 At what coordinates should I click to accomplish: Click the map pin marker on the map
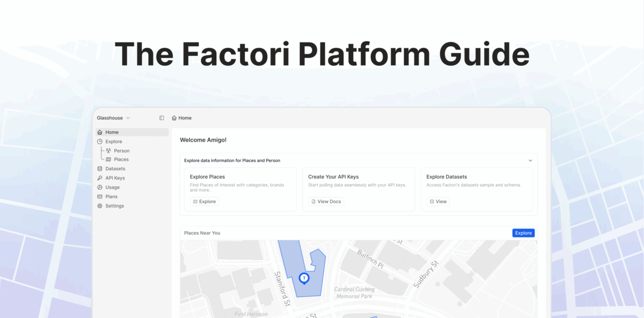tap(304, 278)
